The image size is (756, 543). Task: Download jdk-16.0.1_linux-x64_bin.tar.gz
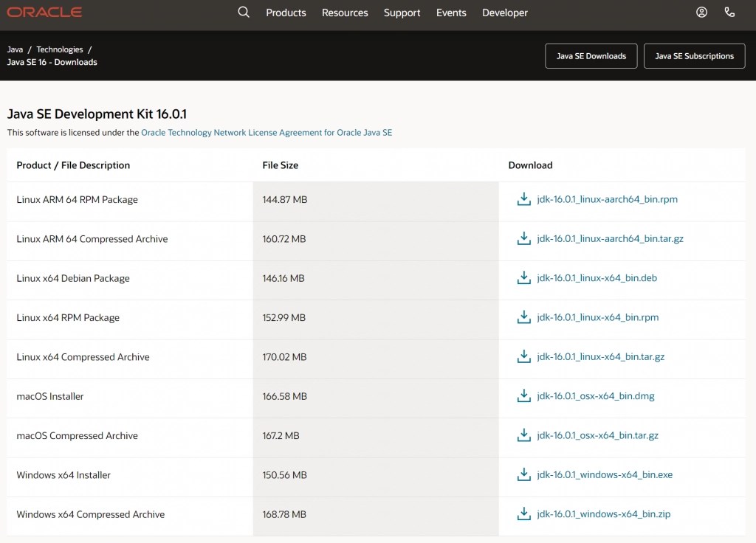(x=601, y=356)
